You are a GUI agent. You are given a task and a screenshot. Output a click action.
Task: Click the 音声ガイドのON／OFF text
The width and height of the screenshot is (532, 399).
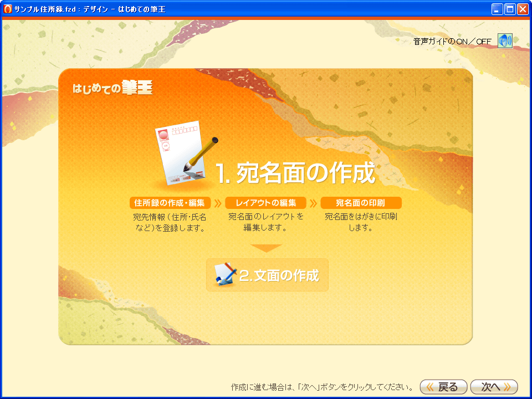(452, 42)
